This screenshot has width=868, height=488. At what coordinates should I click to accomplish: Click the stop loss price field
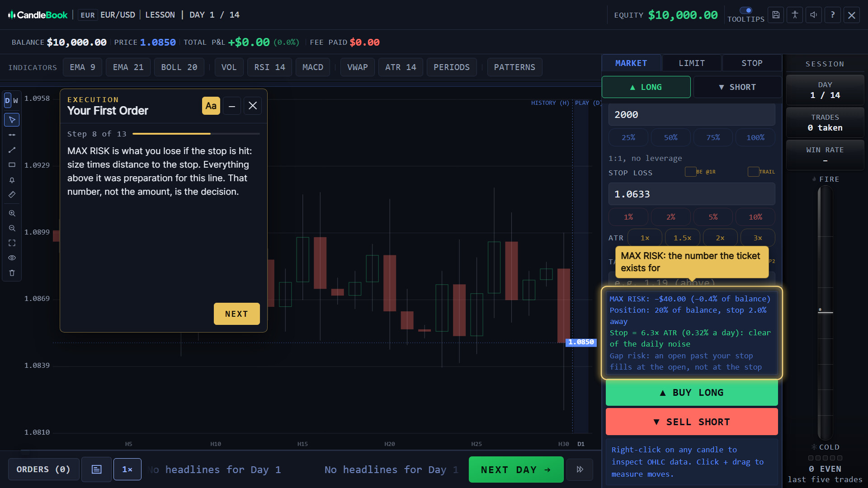pyautogui.click(x=692, y=194)
